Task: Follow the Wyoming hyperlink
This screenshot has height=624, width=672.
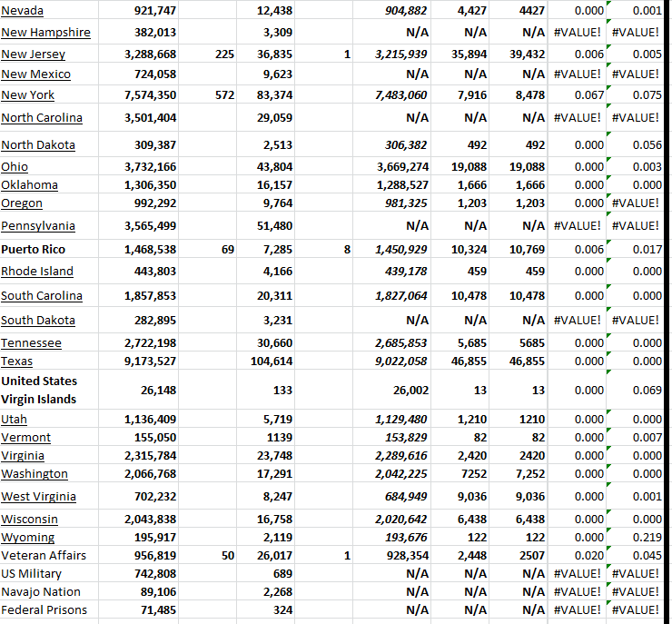Action: 27,538
